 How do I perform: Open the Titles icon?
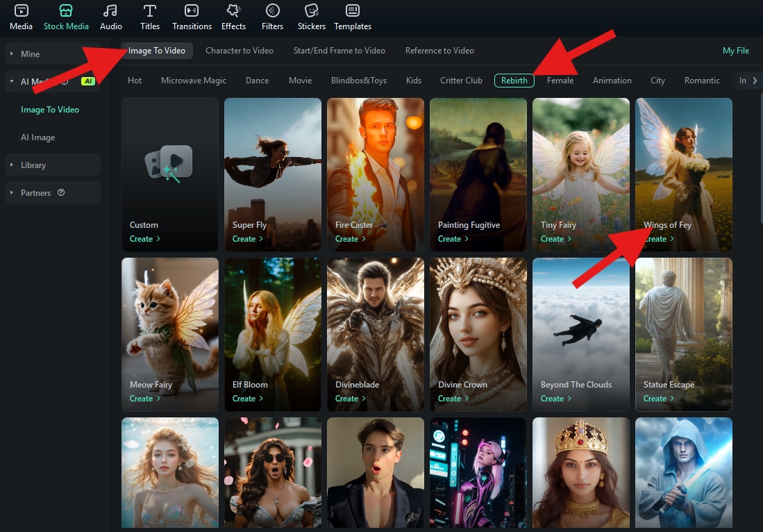click(150, 10)
